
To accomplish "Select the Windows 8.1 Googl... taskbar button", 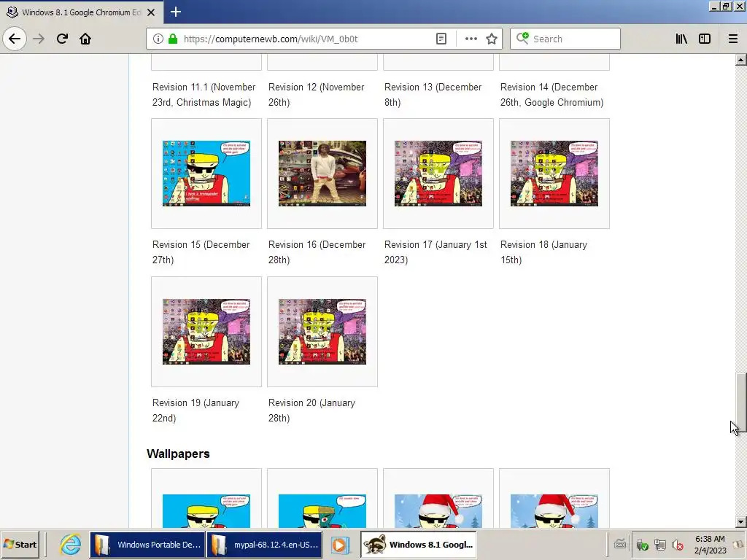I will pos(418,544).
